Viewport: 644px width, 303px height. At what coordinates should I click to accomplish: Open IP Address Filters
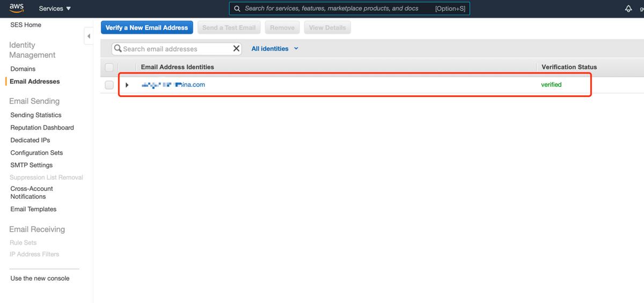point(34,254)
